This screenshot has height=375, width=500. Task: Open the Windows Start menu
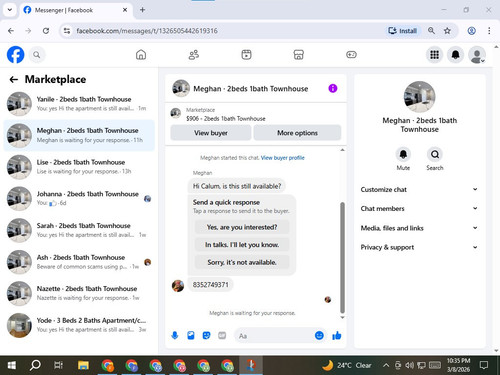[11, 365]
